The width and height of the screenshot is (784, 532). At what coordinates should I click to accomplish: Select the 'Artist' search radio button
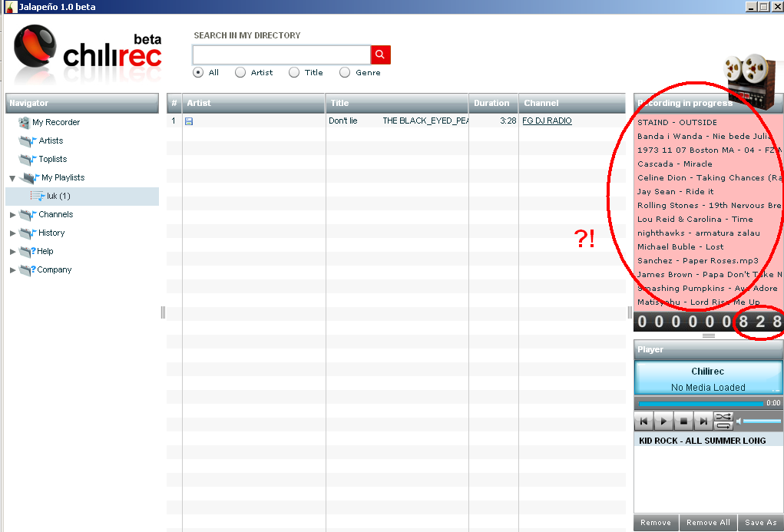240,72
